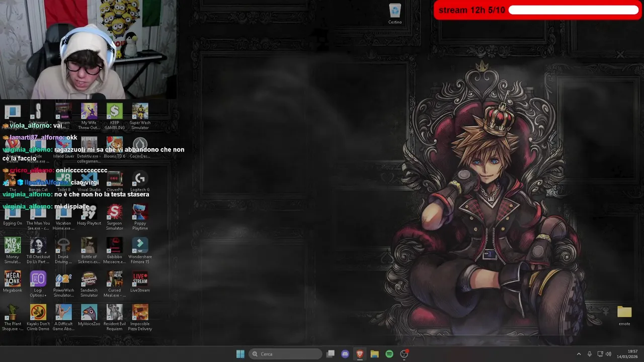The width and height of the screenshot is (644, 362).
Task: Open Spotify from the taskbar
Action: point(389,354)
